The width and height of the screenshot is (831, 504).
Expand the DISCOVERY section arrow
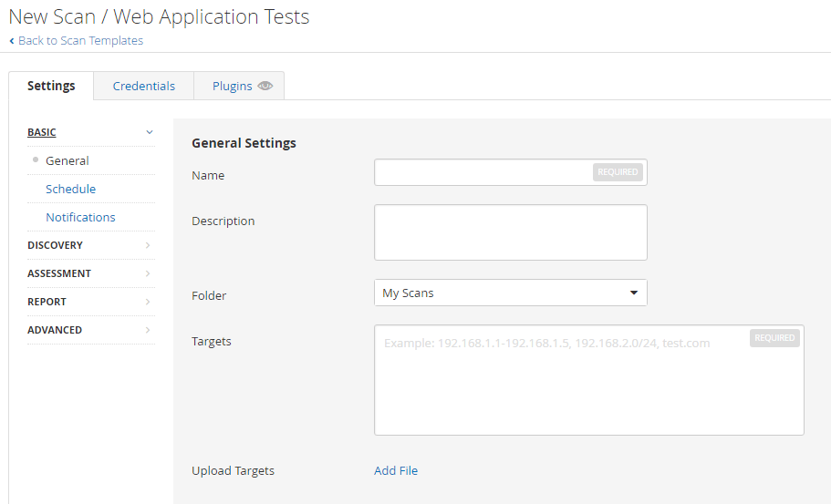pos(148,245)
